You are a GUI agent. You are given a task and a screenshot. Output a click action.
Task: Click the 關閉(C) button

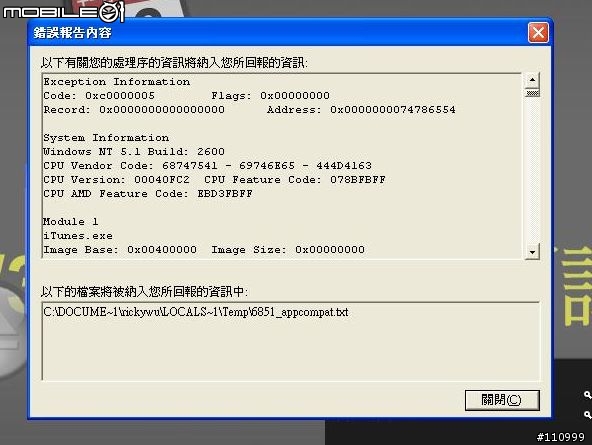[502, 400]
